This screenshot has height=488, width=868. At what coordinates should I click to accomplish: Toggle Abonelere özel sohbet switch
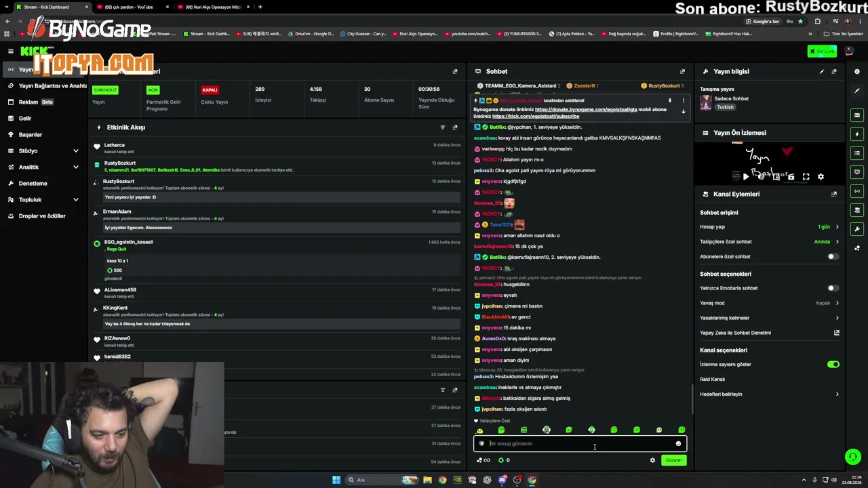(833, 257)
